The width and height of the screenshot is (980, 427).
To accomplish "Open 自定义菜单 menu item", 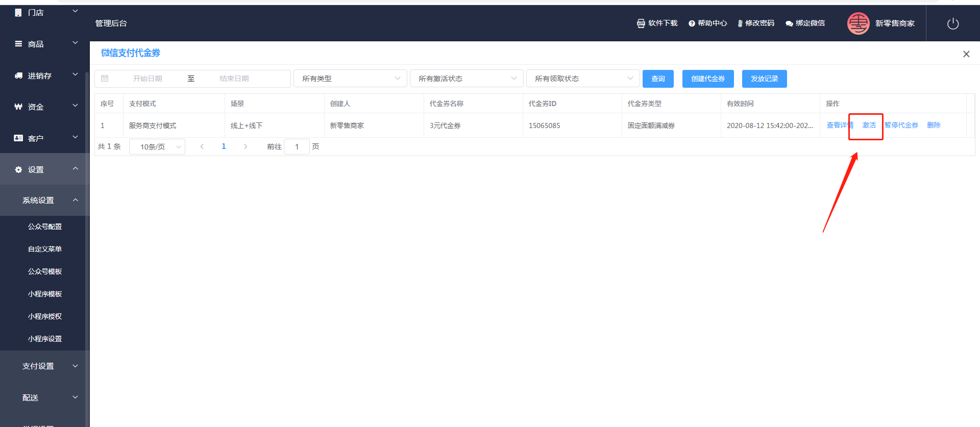I will tap(45, 249).
